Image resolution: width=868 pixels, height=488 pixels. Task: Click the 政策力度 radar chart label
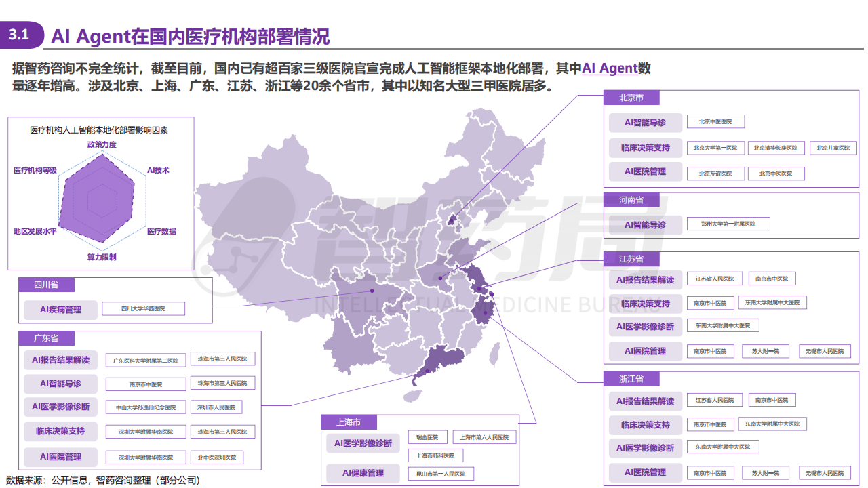point(102,144)
